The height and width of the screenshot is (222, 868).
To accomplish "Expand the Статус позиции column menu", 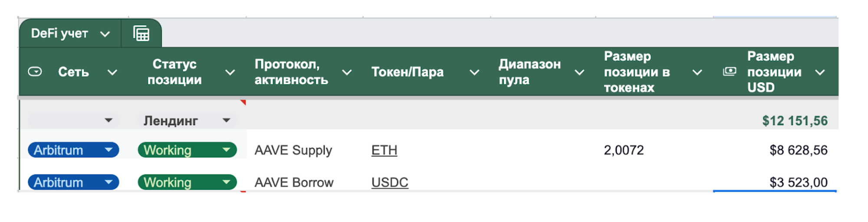I will click(230, 72).
